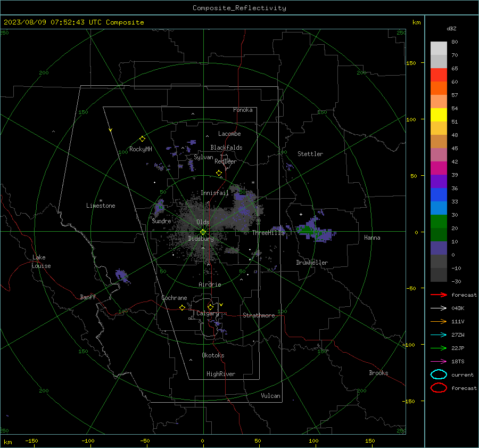This screenshot has width=479, height=448.
Task: Click the Lacombe label
Action: click(x=229, y=134)
